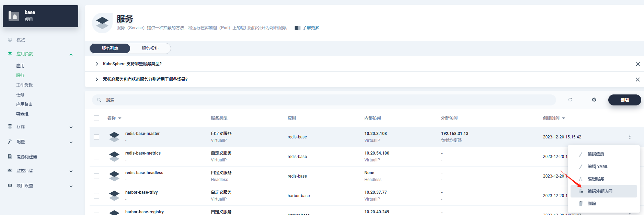Sort by 名称 column arrow
644x215 pixels.
point(120,118)
